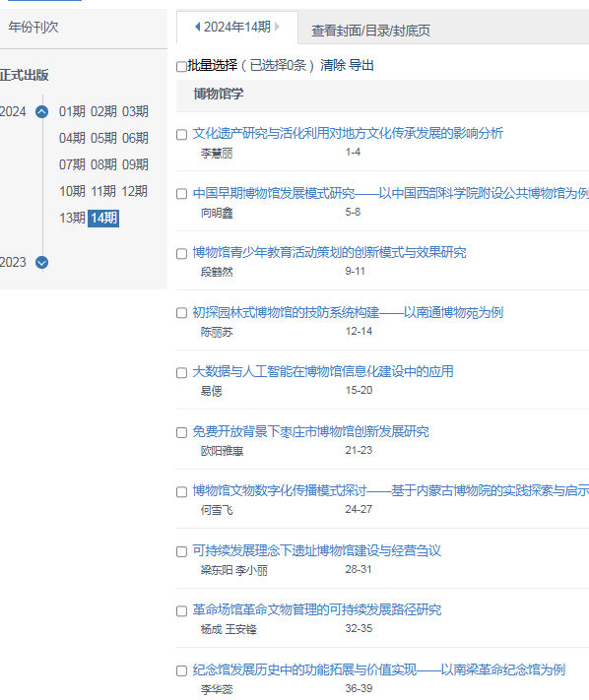Go to next issue with right arrow
The height and width of the screenshot is (700, 589).
278,27
